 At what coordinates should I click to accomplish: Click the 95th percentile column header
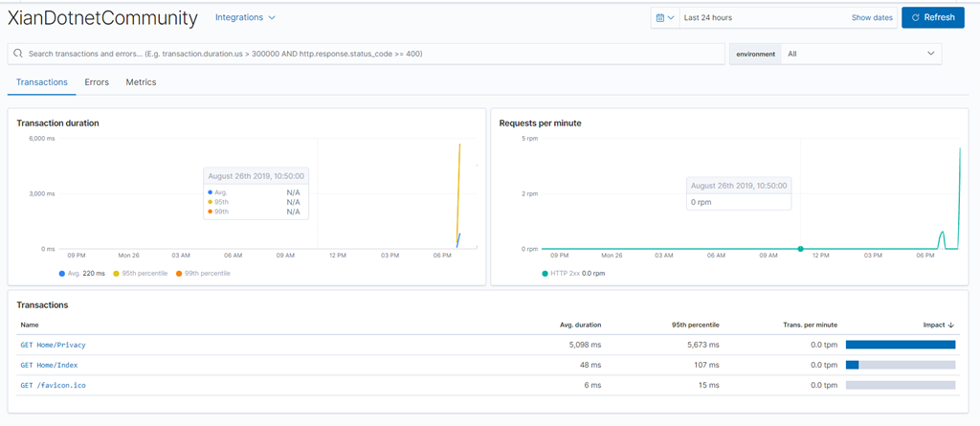(698, 325)
